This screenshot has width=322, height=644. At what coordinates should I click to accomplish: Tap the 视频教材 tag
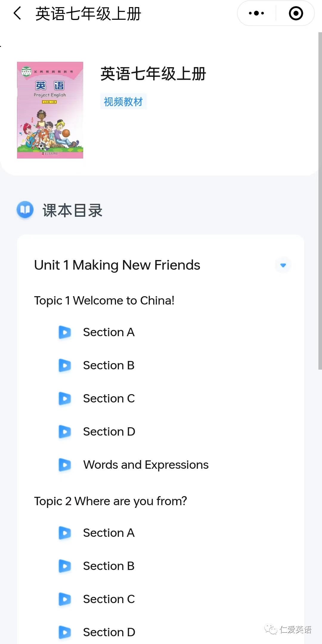click(123, 102)
